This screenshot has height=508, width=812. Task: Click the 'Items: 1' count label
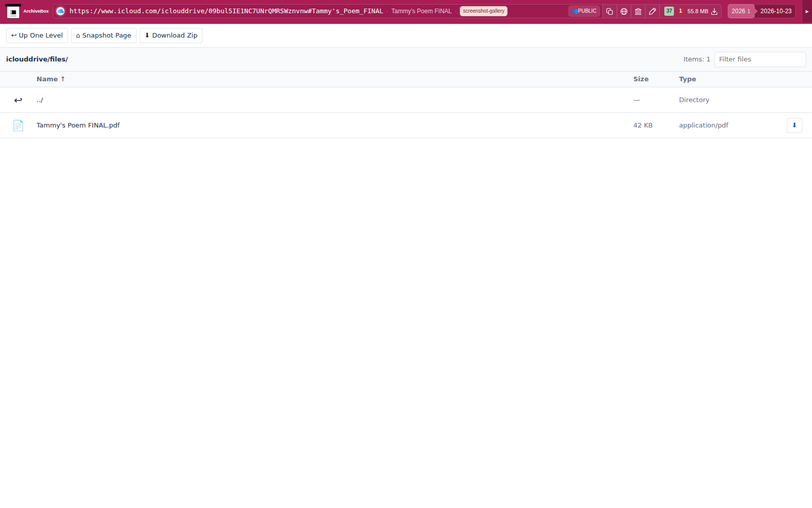[x=697, y=59]
